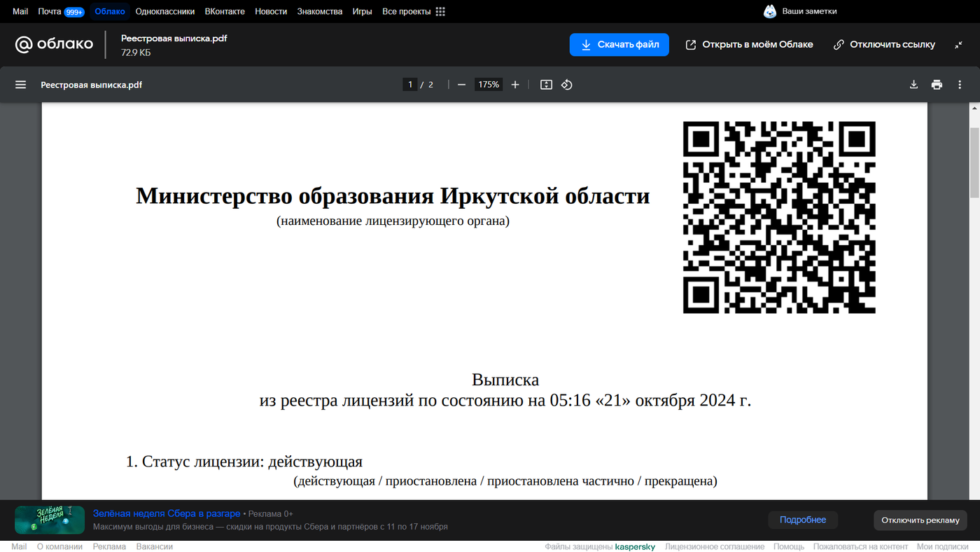
Task: Click the heading Министерство образования Иркутской области
Action: (x=393, y=195)
